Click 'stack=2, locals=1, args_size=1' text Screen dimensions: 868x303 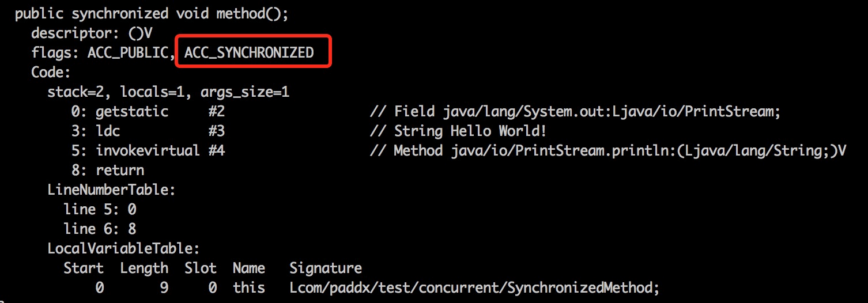click(x=168, y=92)
